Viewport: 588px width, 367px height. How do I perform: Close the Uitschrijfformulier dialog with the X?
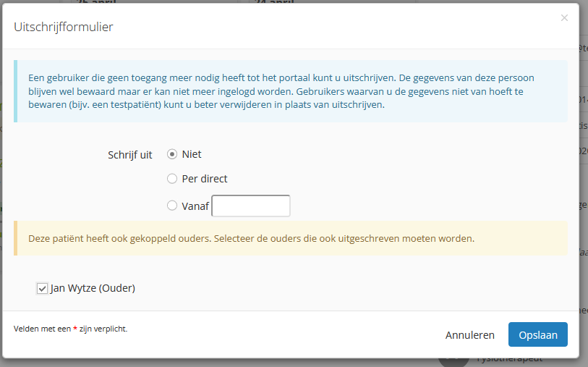564,18
